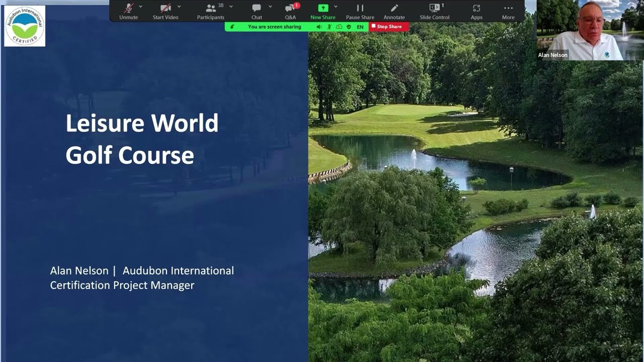Open the Apps panel

coord(476,11)
